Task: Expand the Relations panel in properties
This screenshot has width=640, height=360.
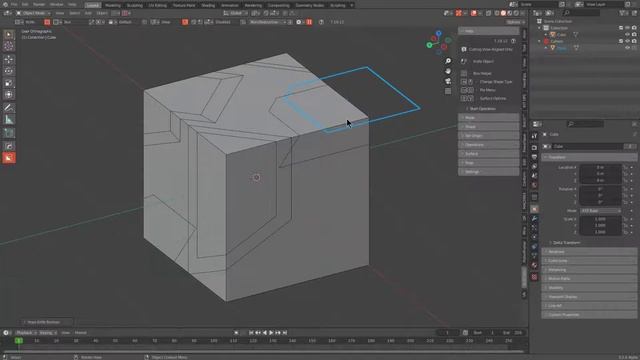Action: point(589,252)
